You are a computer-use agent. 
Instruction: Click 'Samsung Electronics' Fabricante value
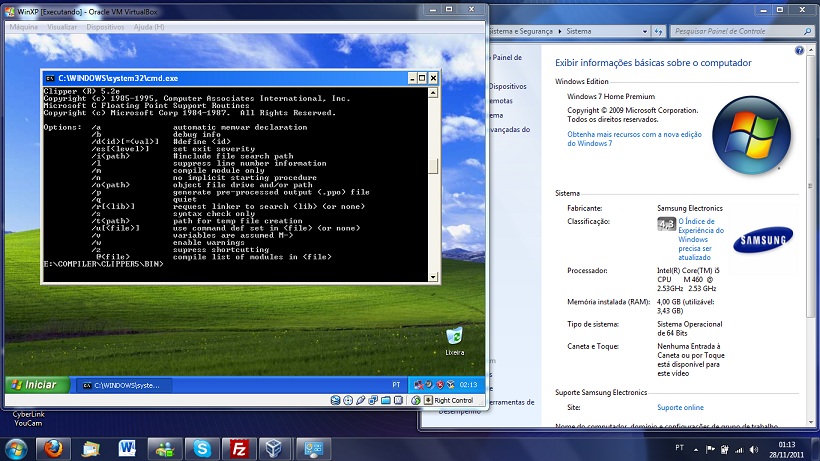click(690, 208)
